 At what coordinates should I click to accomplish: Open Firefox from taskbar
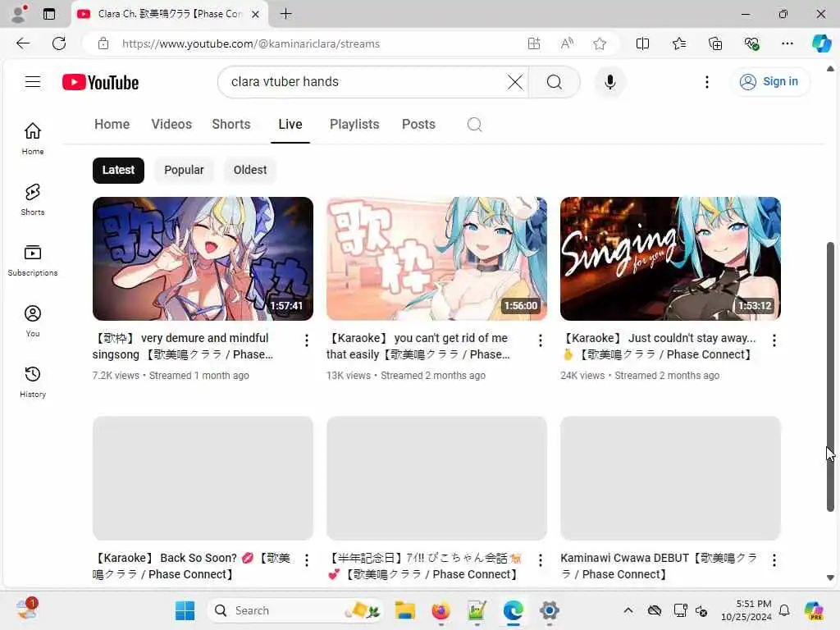coord(441,610)
